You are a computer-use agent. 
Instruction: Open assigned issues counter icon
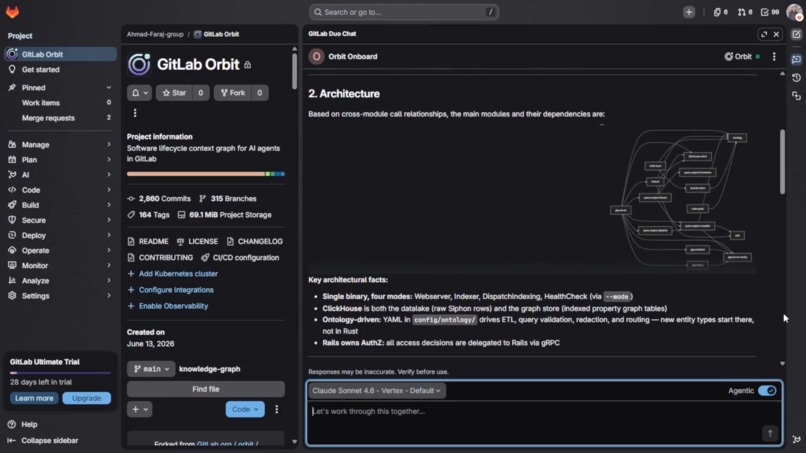[x=720, y=12]
